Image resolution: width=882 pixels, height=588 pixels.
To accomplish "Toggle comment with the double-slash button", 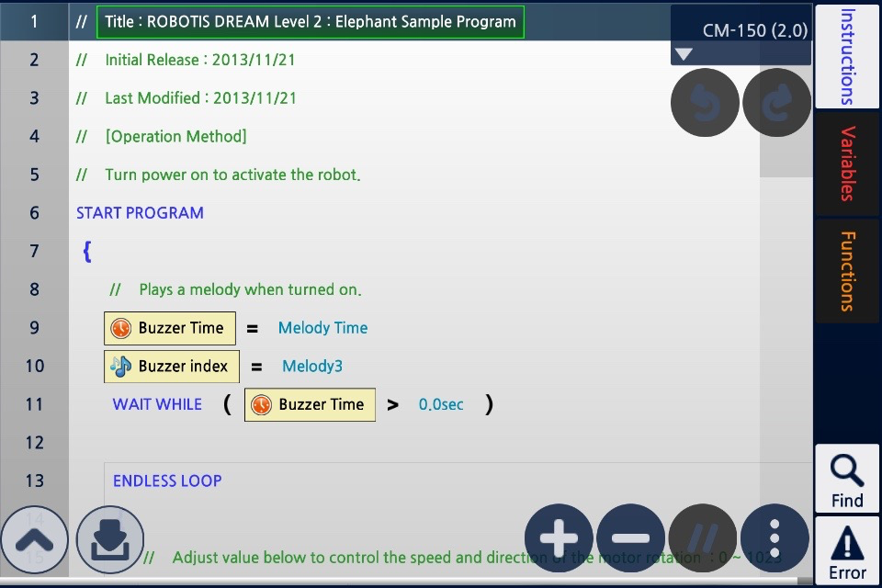I will 703,537.
